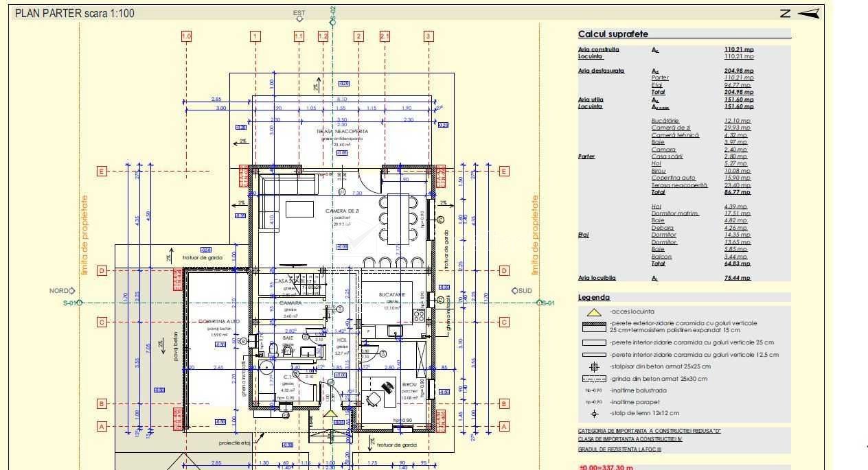Viewport: 868px width, 470px height.
Task: Click the yellow triangle icon in the legend
Action: pyautogui.click(x=595, y=312)
